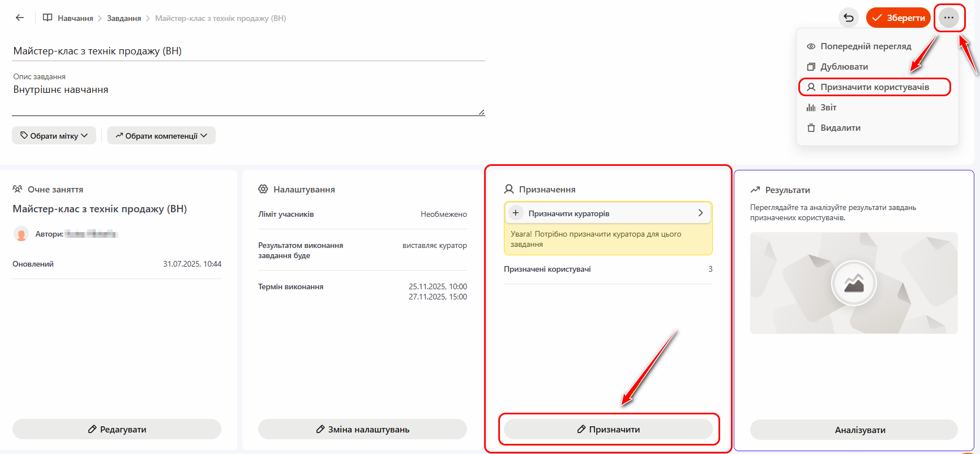Open Звіт from the menu
The image size is (980, 454).
[x=828, y=108]
